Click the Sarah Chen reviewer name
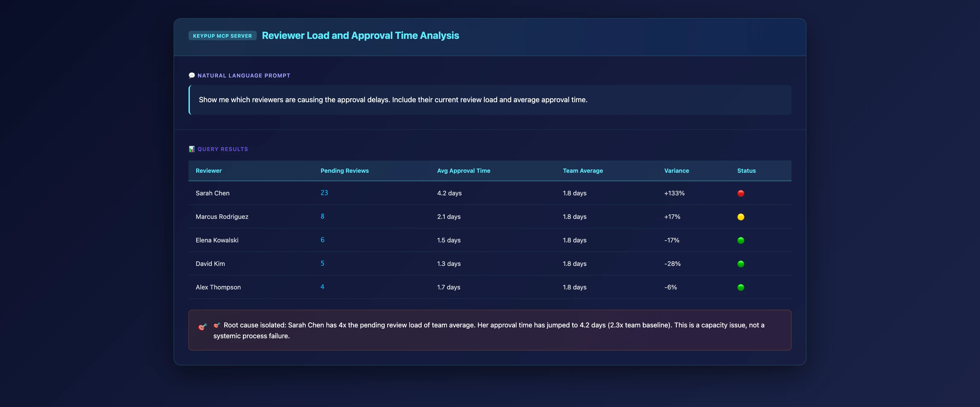 tap(212, 193)
